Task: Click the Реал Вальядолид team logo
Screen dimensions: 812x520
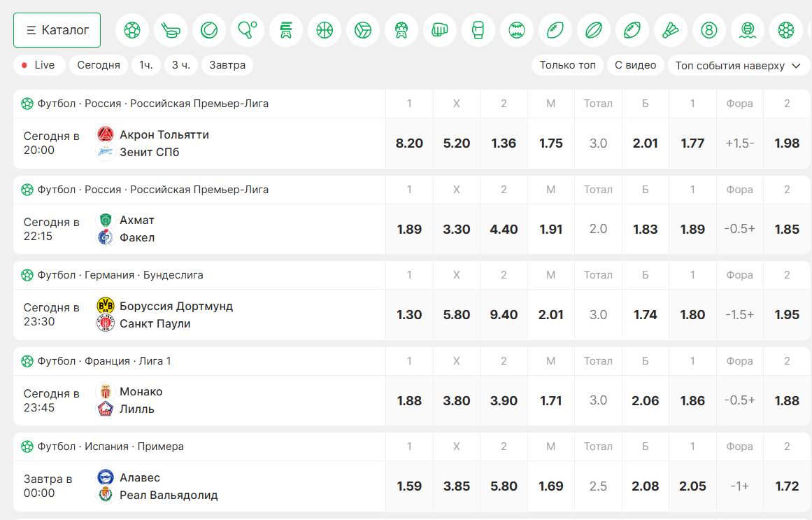Action: coord(106,495)
